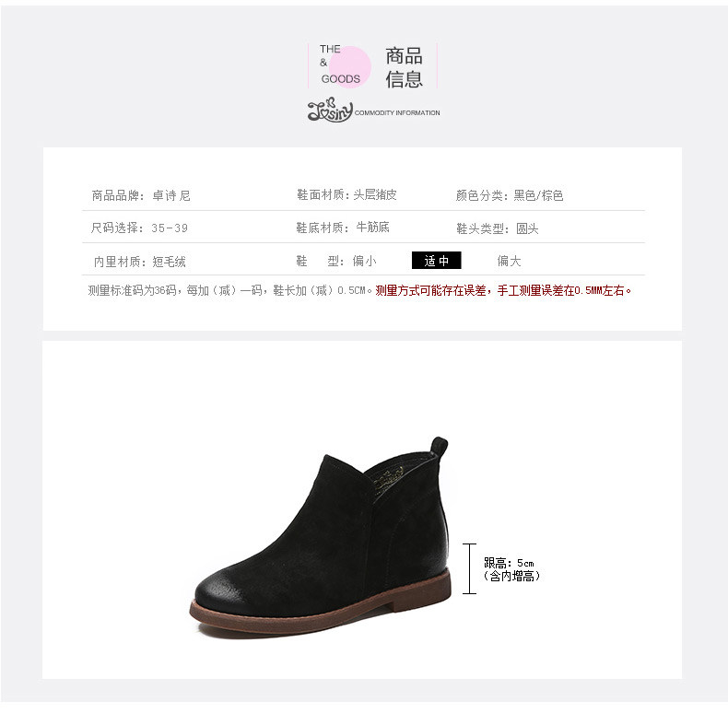The width and height of the screenshot is (728, 713).
Task: Select the 偏小 fit option
Action: 365,261
